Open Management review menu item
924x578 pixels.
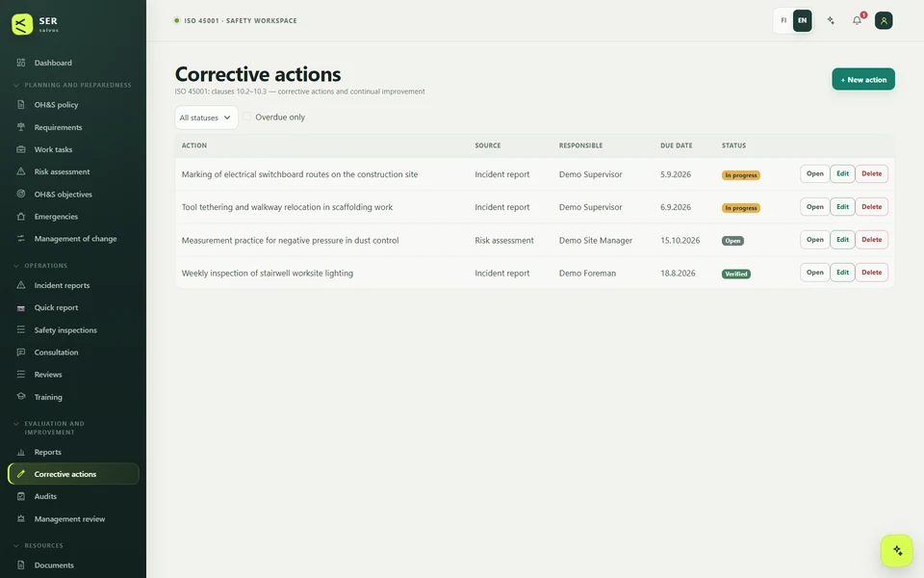[73, 519]
